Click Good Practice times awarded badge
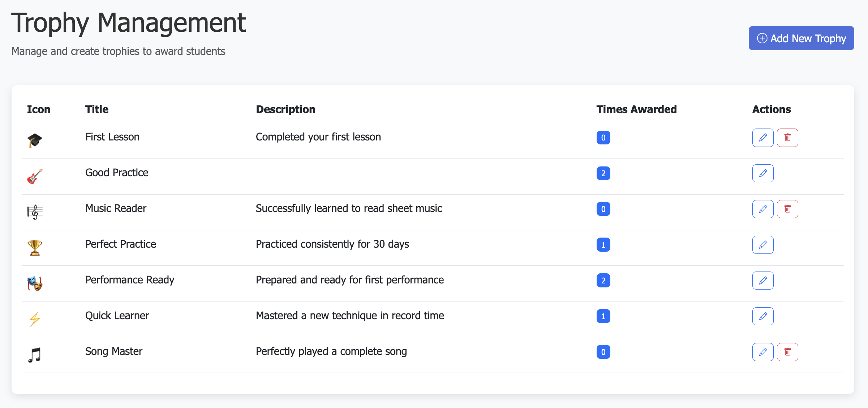This screenshot has width=868, height=408. point(603,173)
